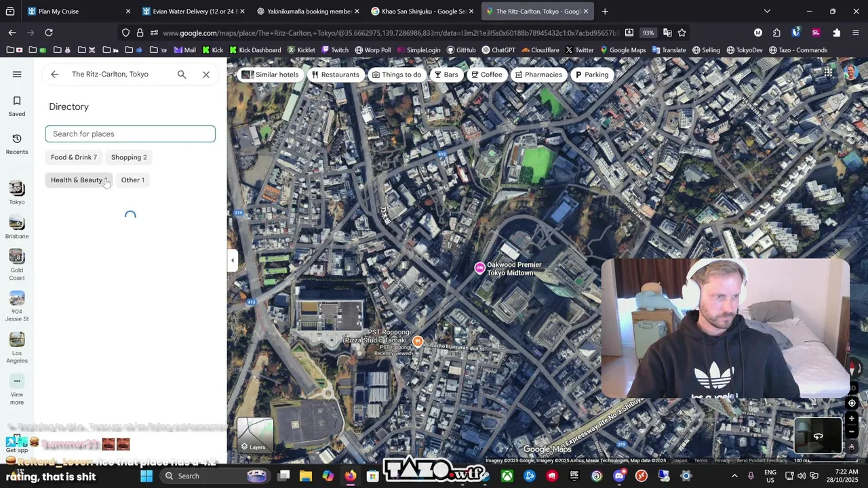Select the Similar hotels chip
The height and width of the screenshot is (488, 868).
click(x=270, y=75)
